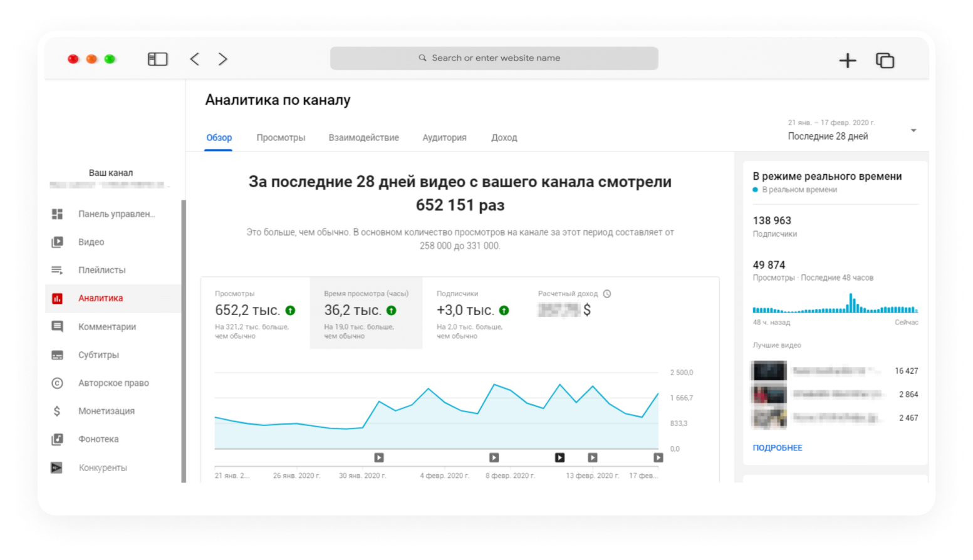The image size is (973, 560).
Task: Click the Конкуренты sidebar icon
Action: point(56,467)
